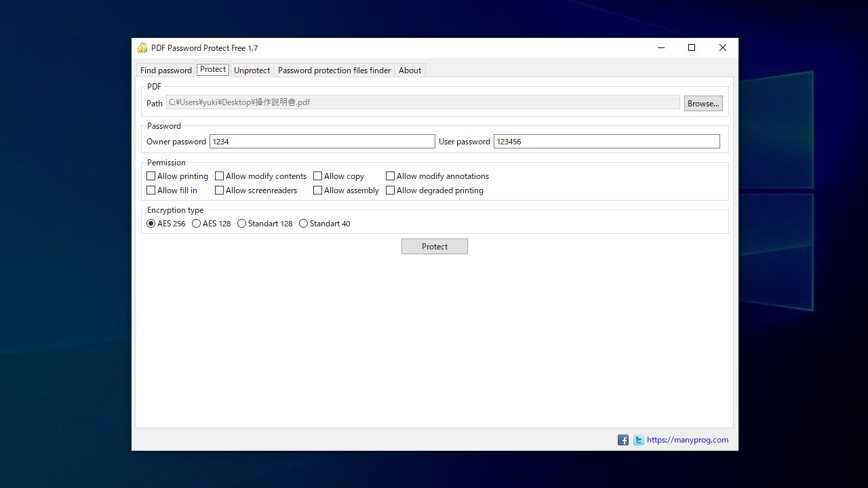Image resolution: width=868 pixels, height=488 pixels.
Task: Go to the About tab
Action: (410, 70)
